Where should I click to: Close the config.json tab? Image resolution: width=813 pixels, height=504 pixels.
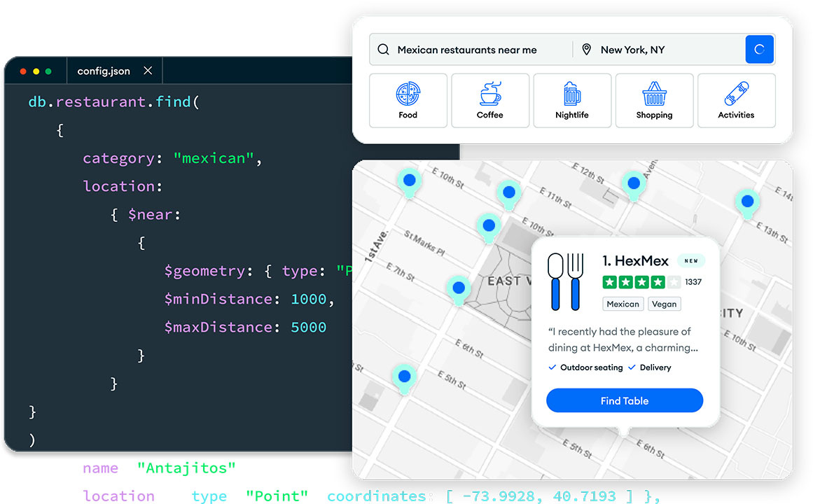tap(148, 71)
